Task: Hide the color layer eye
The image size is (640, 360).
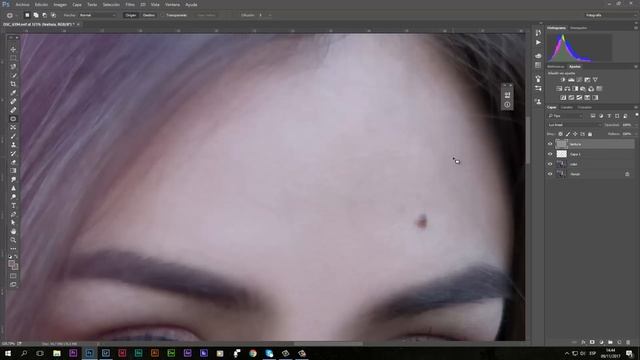Action: pos(550,164)
